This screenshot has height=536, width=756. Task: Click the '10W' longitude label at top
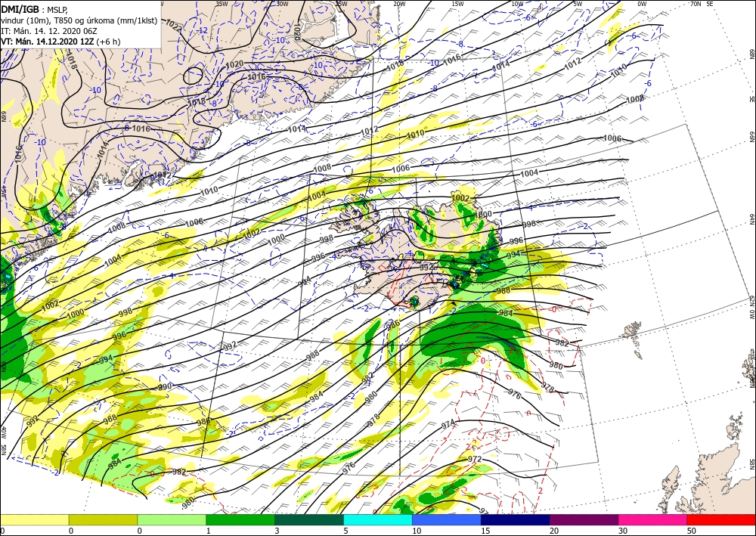pyautogui.click(x=517, y=4)
